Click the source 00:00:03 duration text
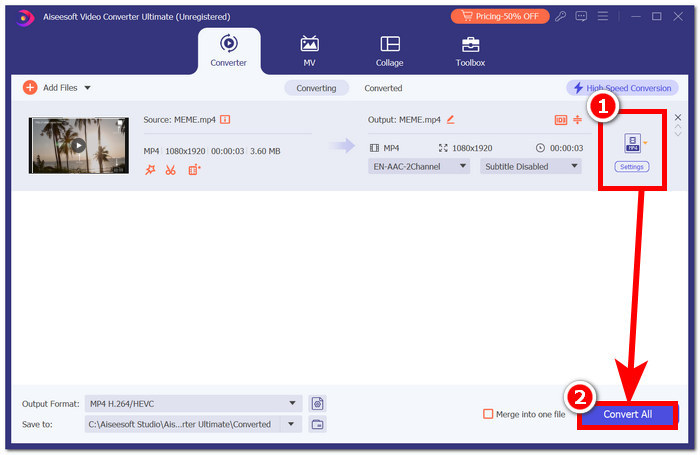This screenshot has width=700, height=455. click(x=227, y=151)
